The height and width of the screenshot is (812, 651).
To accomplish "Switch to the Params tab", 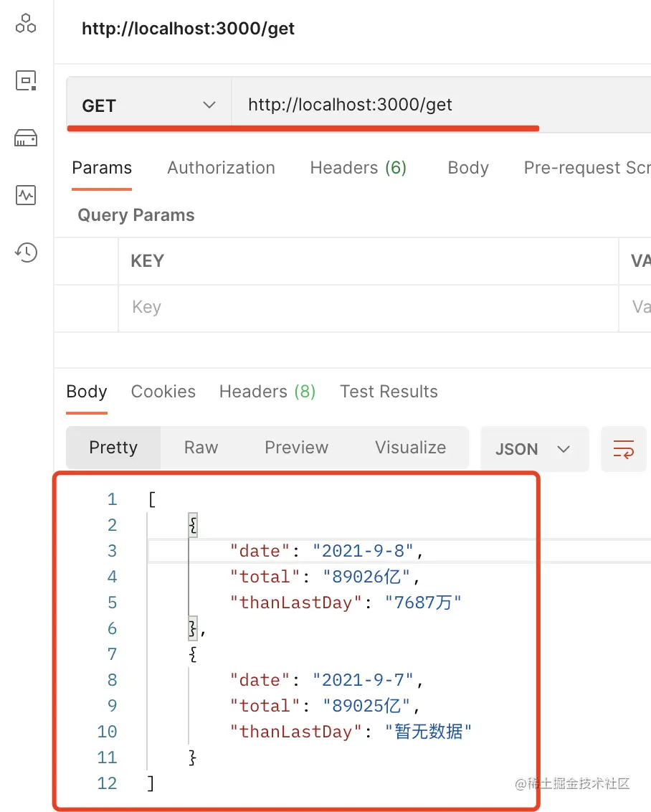I will click(x=102, y=168).
